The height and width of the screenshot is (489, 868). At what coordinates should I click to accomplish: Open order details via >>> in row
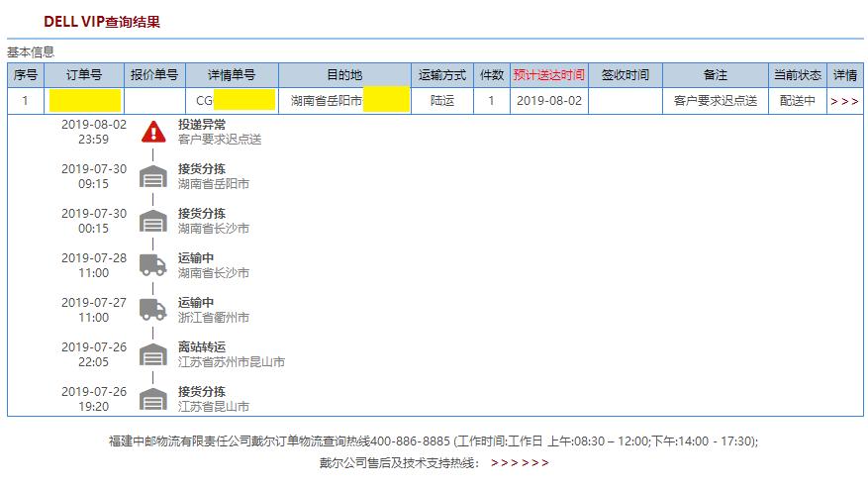click(844, 101)
